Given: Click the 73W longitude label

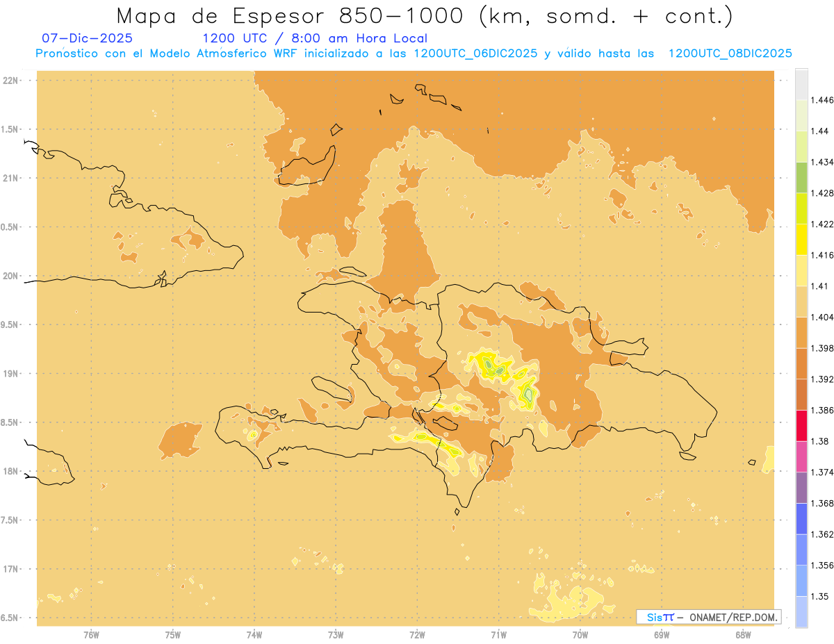Looking at the screenshot, I should (336, 634).
